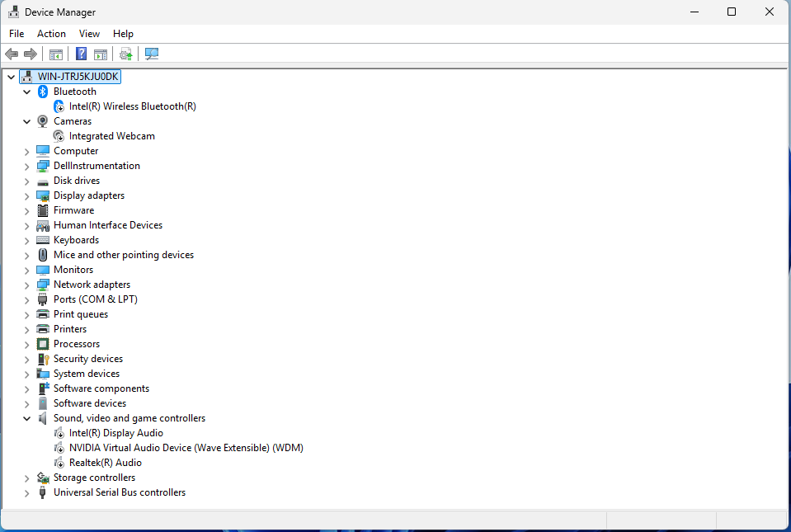791x532 pixels.
Task: Select Intel(R) Wireless Bluetooth(R) text
Action: (x=133, y=106)
